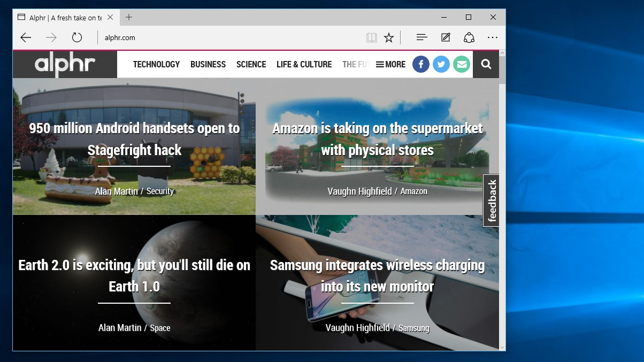
Task: Open the Samsung category tag
Action: pos(414,328)
